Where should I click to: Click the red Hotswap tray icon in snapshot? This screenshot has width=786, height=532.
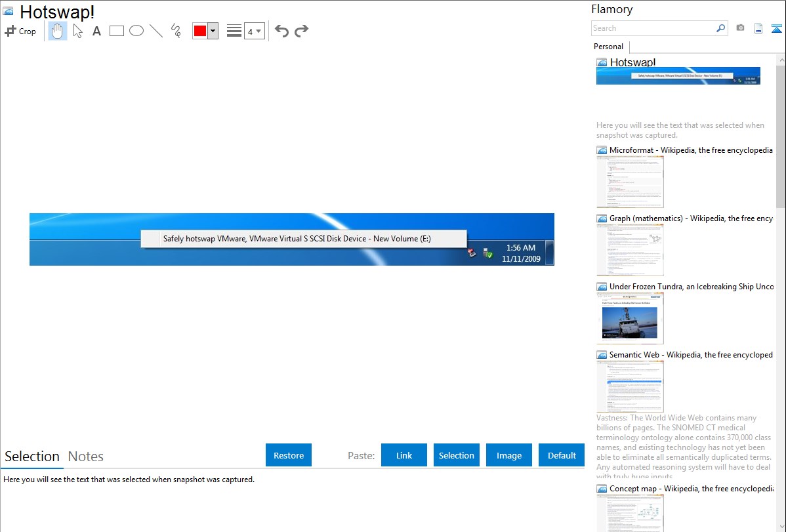[x=472, y=253]
